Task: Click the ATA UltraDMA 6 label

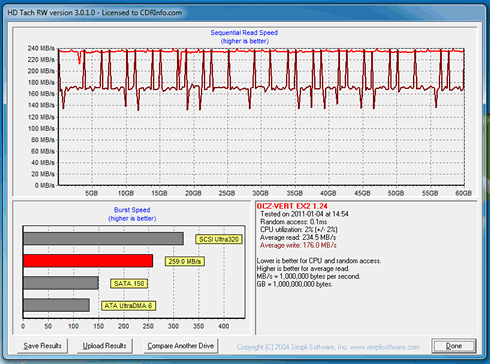Action: (x=128, y=306)
